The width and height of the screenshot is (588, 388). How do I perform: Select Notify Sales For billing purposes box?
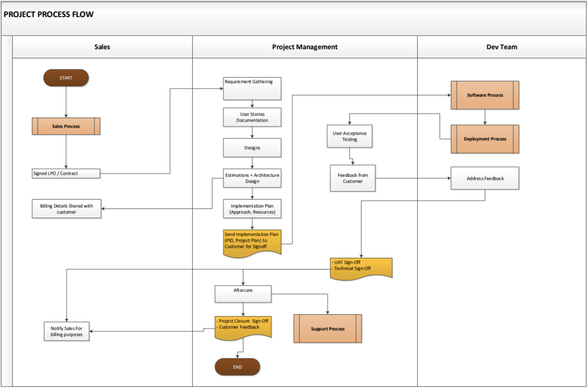tap(67, 331)
